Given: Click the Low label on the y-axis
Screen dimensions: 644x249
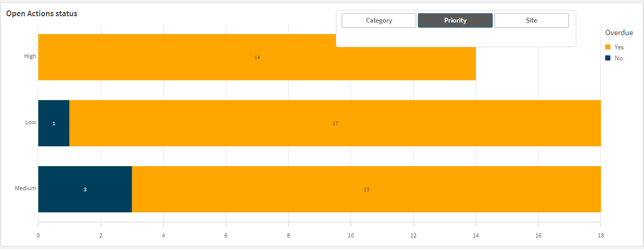Looking at the screenshot, I should coord(31,122).
